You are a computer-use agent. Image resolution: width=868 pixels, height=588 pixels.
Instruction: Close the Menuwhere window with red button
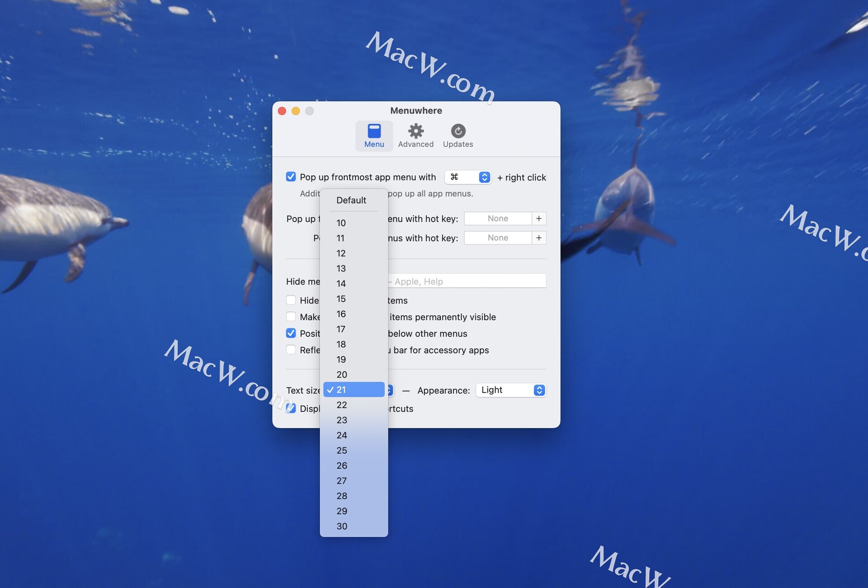click(x=282, y=111)
